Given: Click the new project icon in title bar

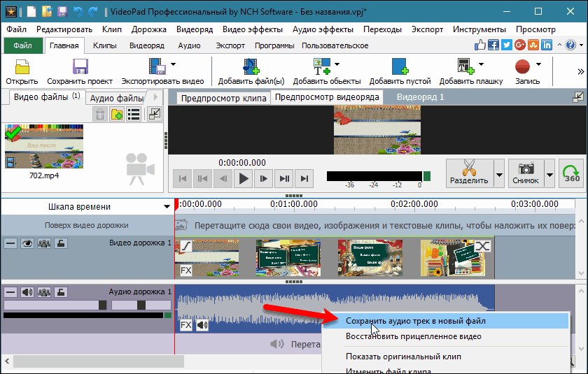Looking at the screenshot, I should coord(31,12).
